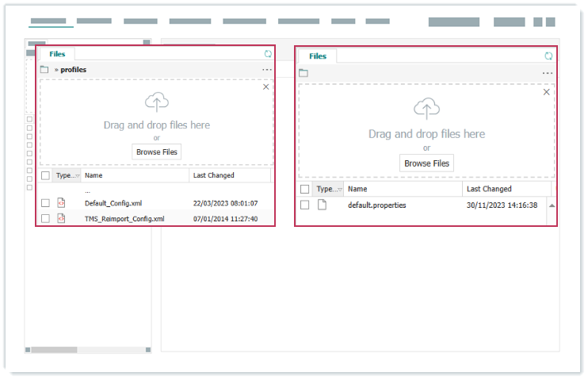This screenshot has height=380, width=588.
Task: Click the root folder icon in right Files panel
Action: pos(304,73)
